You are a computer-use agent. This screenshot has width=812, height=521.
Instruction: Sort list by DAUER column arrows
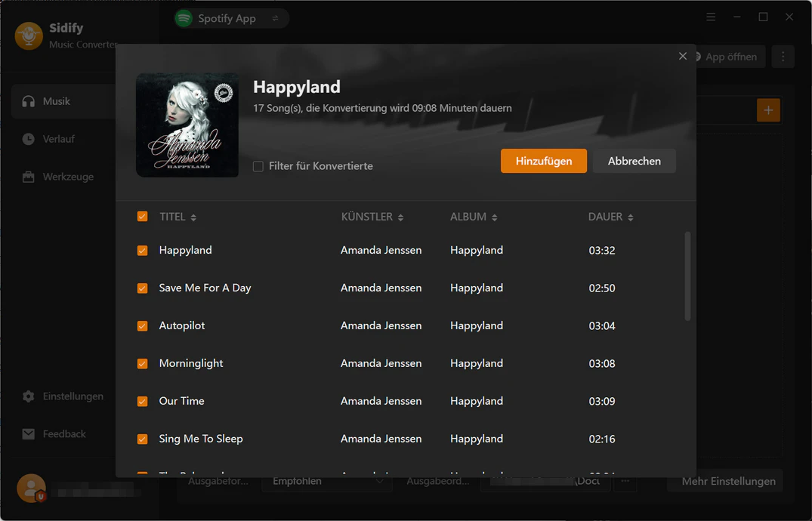pos(630,217)
